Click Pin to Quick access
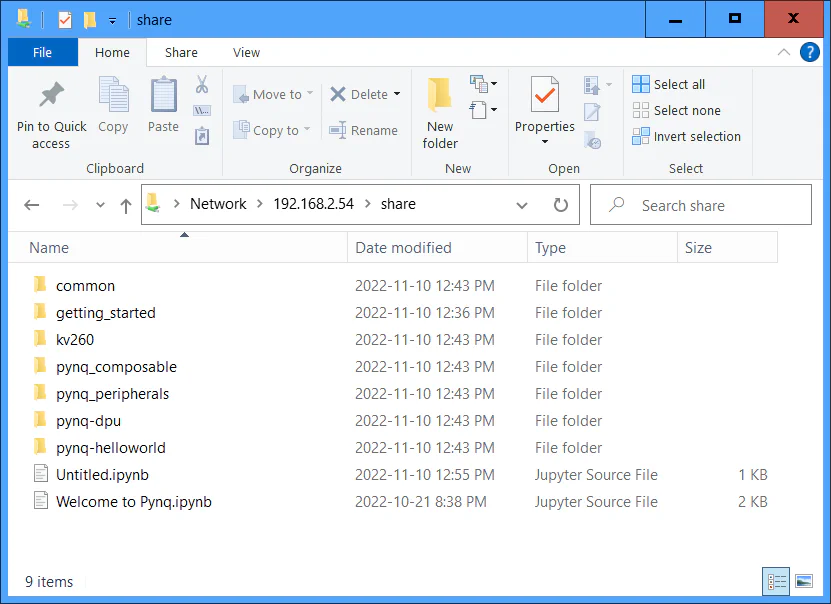 (50, 112)
